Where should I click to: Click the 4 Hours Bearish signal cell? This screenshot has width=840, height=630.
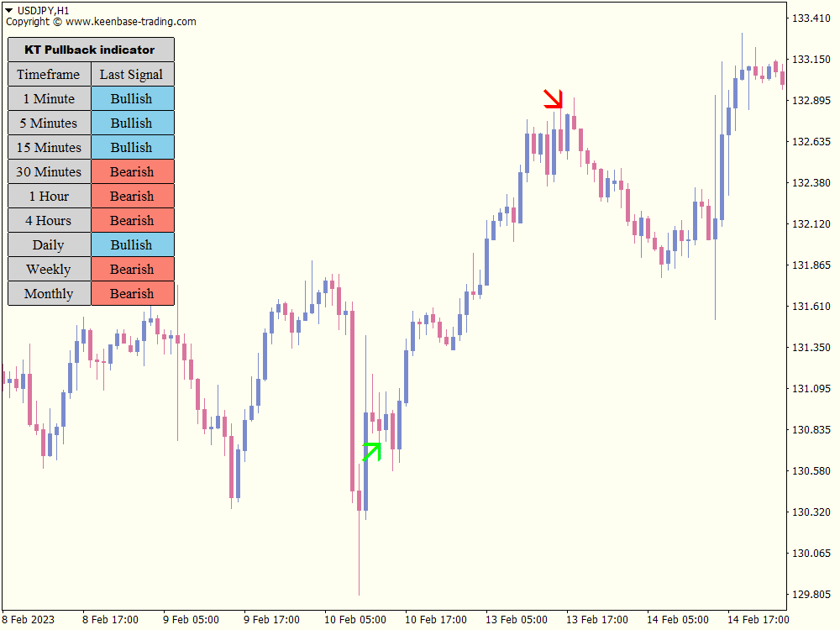pyautogui.click(x=132, y=220)
